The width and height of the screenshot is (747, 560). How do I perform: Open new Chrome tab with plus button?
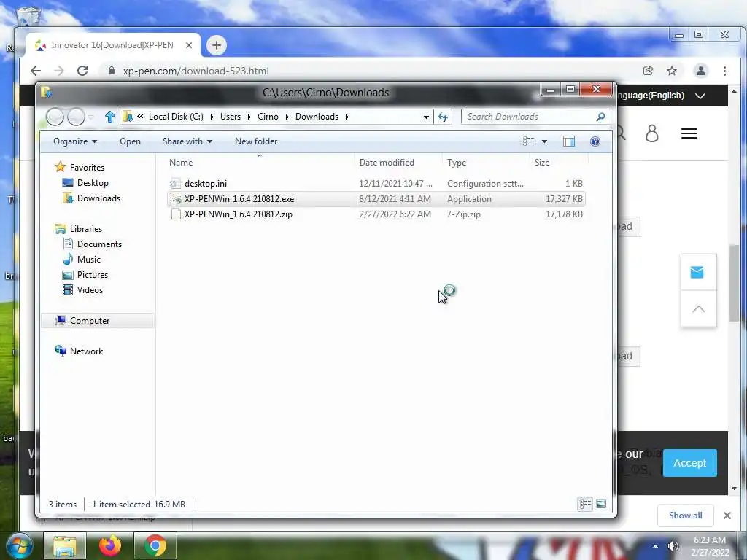216,45
